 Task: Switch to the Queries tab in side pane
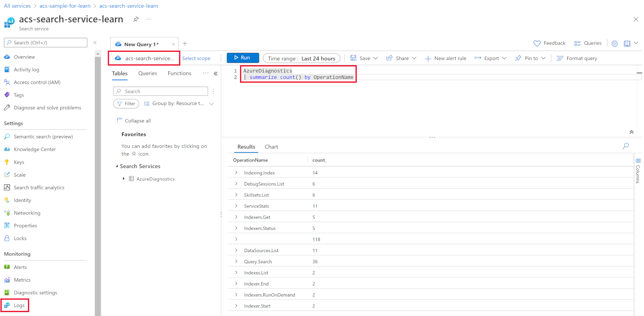148,73
